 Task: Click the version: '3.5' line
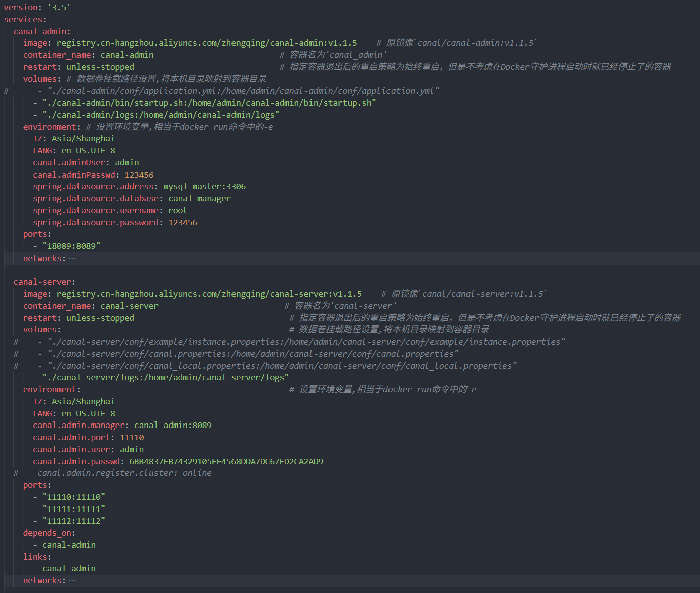(37, 7)
